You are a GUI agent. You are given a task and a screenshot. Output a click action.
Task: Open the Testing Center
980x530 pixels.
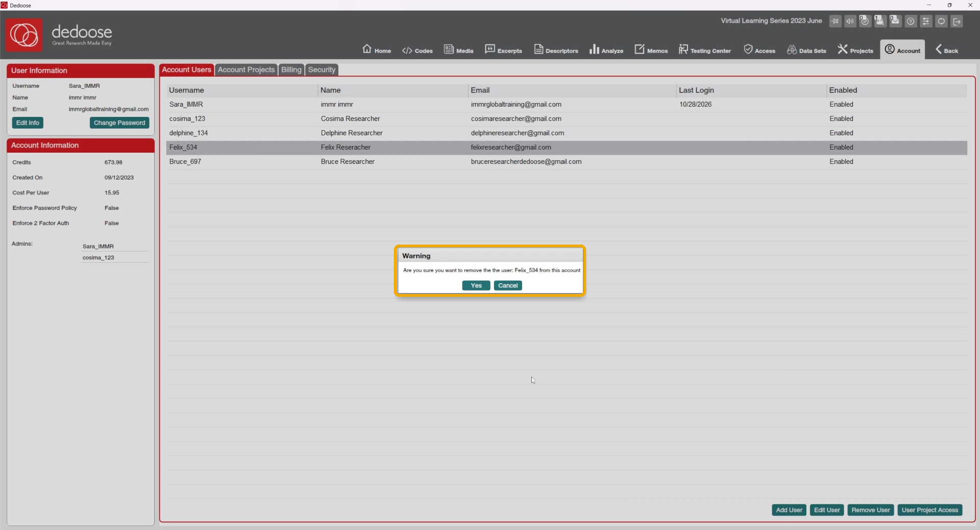pyautogui.click(x=704, y=50)
